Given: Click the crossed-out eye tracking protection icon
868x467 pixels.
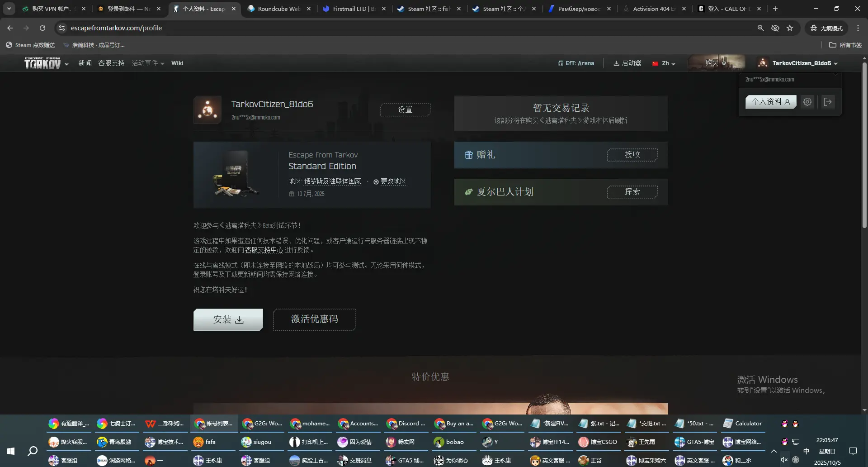Looking at the screenshot, I should coord(775,28).
